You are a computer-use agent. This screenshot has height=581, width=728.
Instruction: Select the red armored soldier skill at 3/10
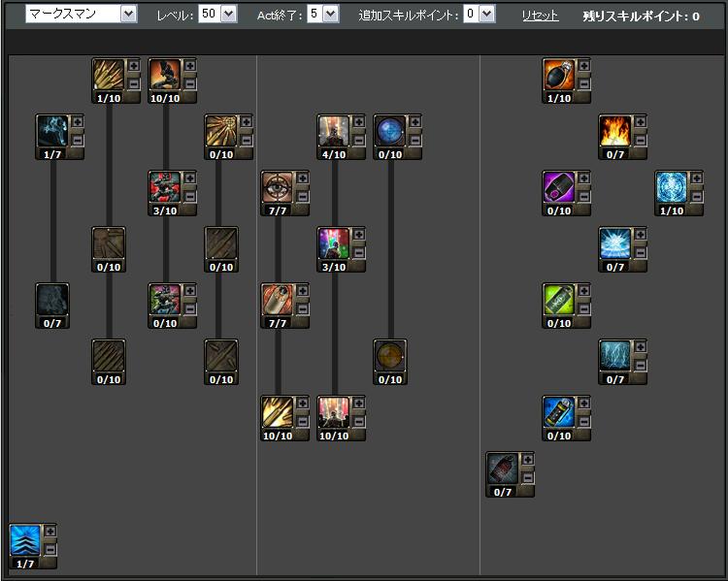(165, 186)
